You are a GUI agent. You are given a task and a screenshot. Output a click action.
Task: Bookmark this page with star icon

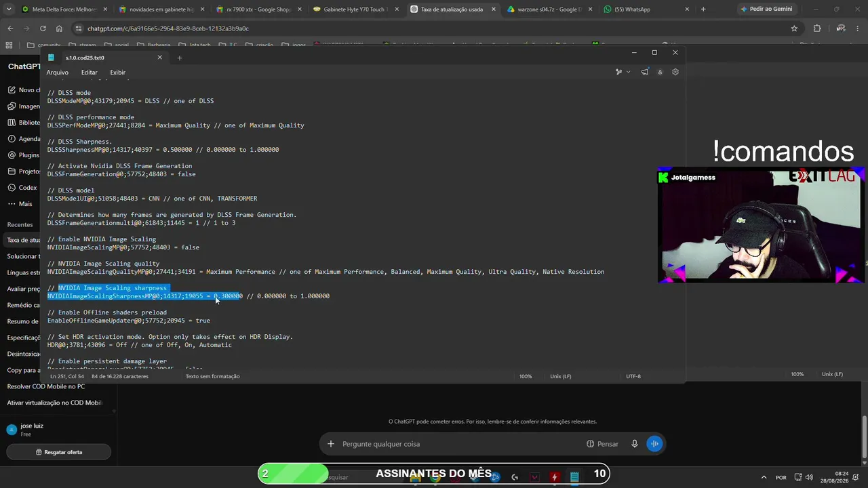[794, 28]
